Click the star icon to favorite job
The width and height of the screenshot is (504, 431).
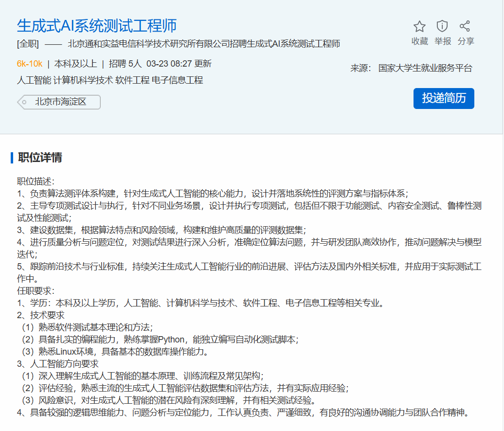click(419, 26)
